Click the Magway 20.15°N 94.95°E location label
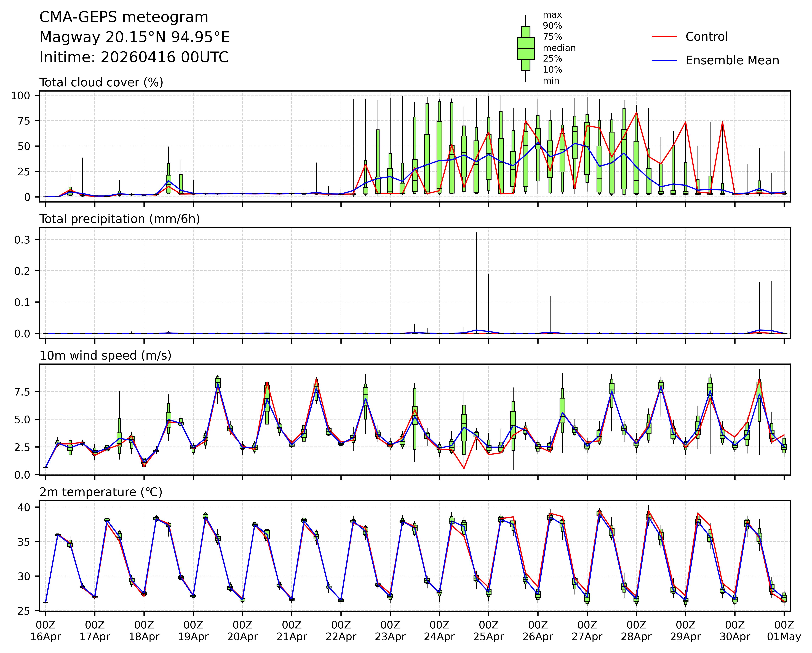The image size is (812, 653). point(134,37)
